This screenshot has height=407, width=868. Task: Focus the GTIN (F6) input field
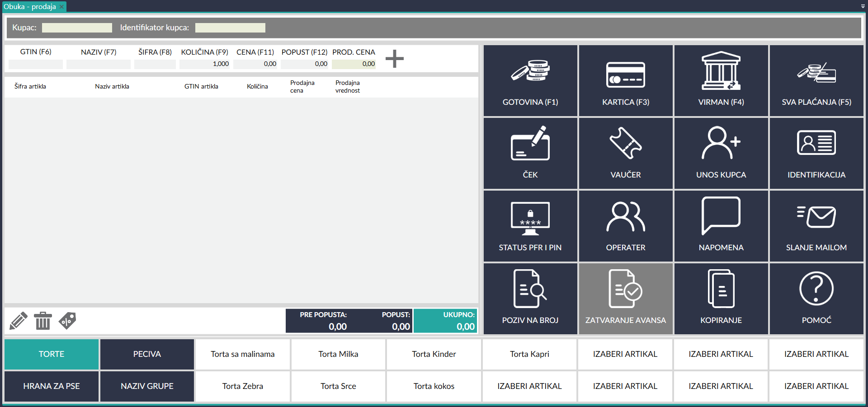[36, 64]
